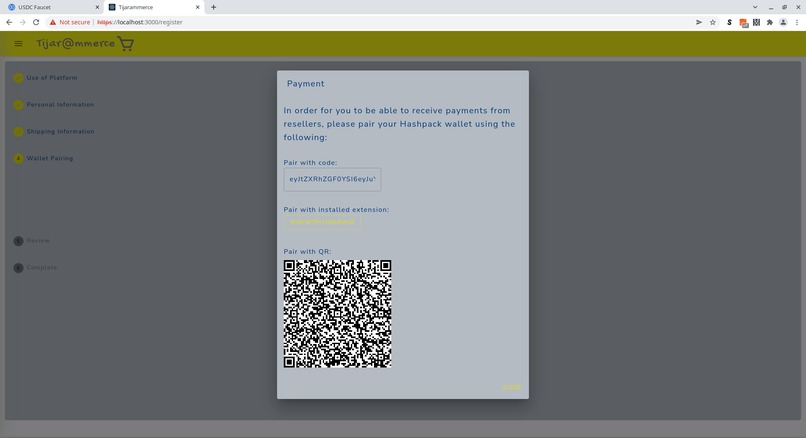Close the Tijarammerce tab
Viewport: 806px width, 438px height.
pyautogui.click(x=197, y=7)
